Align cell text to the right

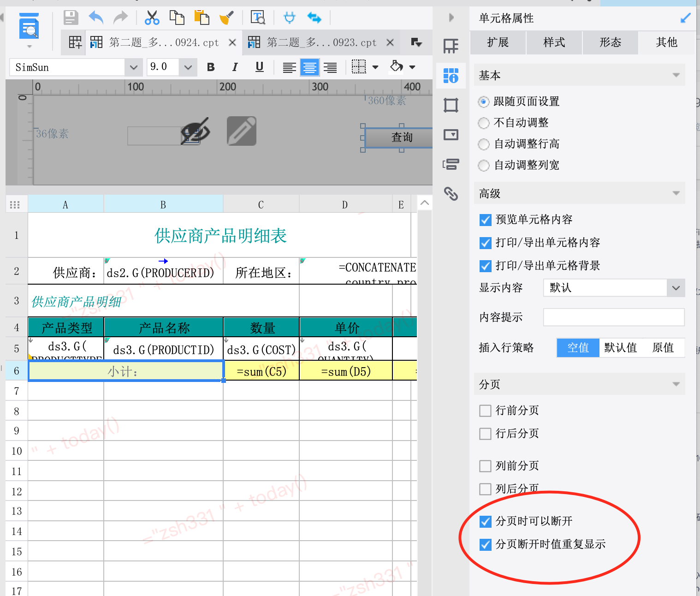pos(330,67)
